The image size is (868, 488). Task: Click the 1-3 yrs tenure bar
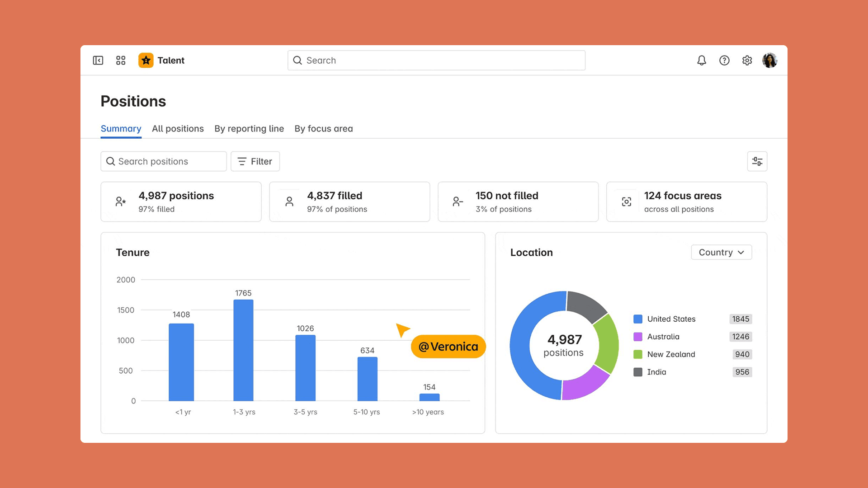pos(243,350)
